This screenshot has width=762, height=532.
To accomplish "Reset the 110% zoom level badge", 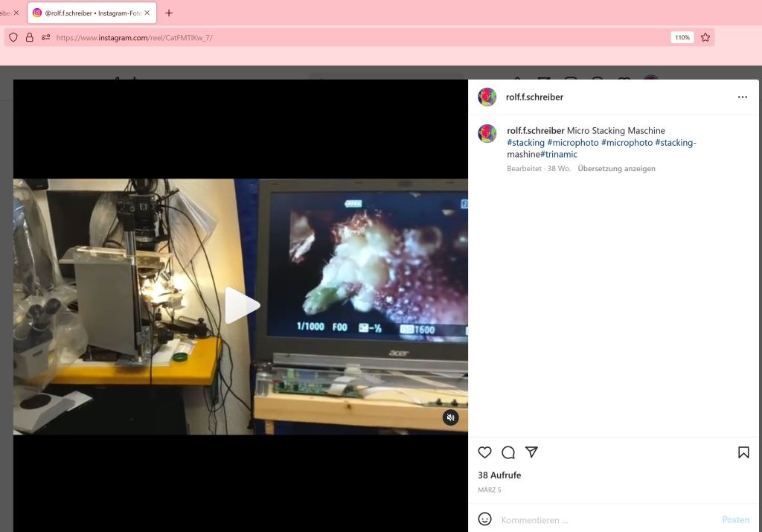I will pyautogui.click(x=682, y=37).
